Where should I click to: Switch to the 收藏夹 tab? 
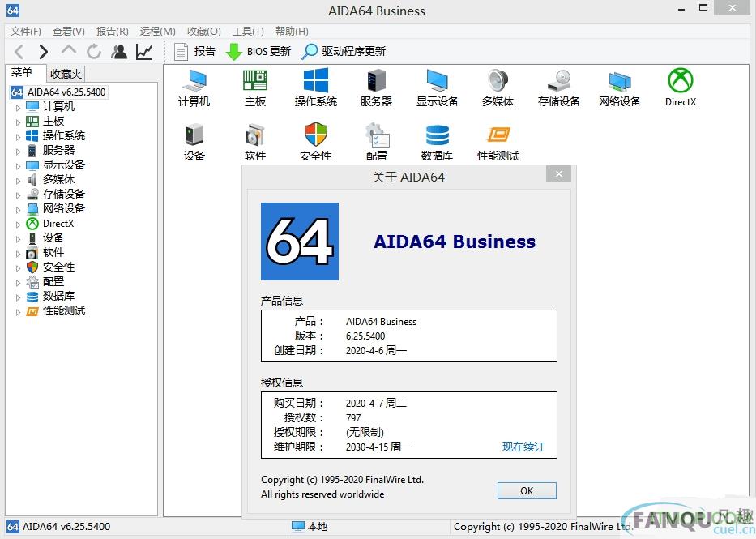(66, 74)
